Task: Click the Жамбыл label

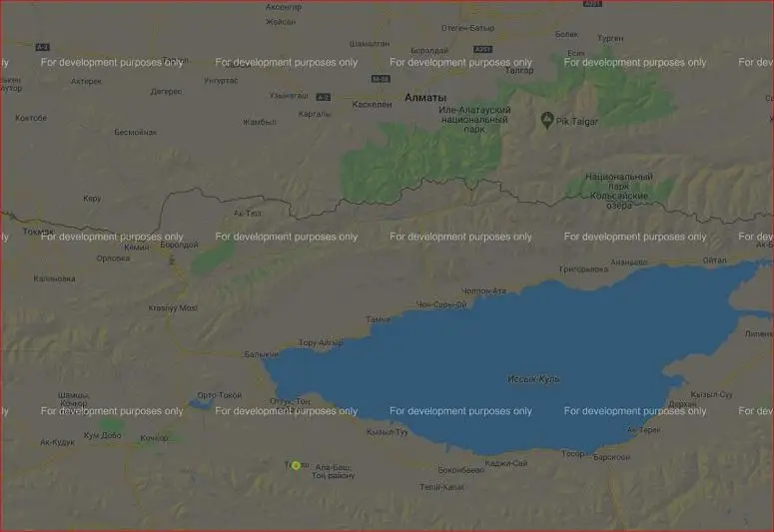Action: (259, 122)
